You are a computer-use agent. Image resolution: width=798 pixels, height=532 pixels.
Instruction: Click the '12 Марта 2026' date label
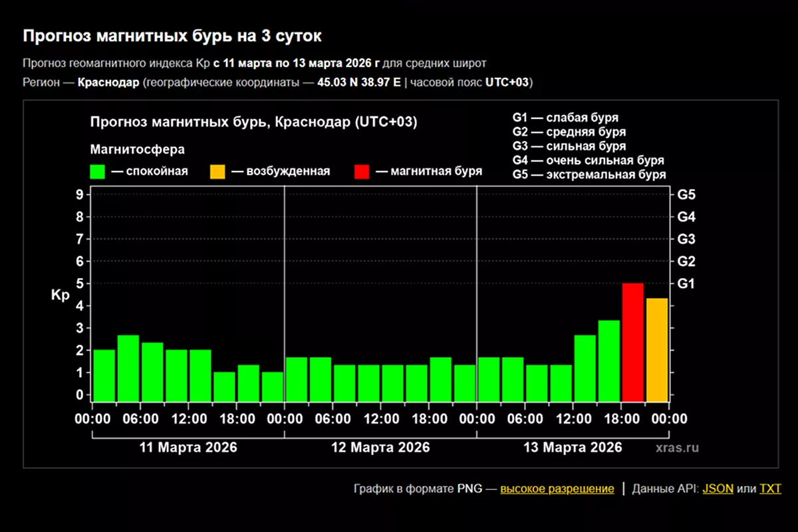[380, 448]
